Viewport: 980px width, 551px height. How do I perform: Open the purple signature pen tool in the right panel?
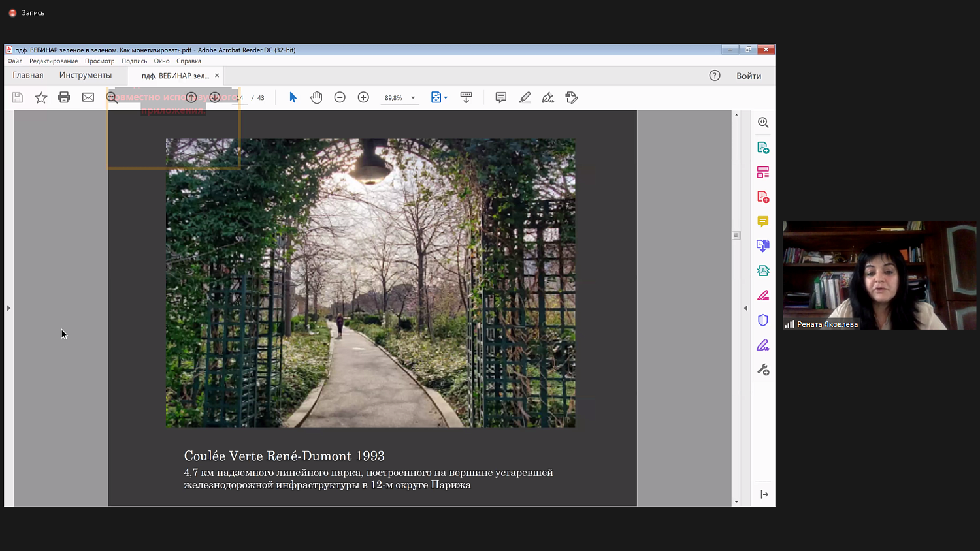click(x=763, y=345)
